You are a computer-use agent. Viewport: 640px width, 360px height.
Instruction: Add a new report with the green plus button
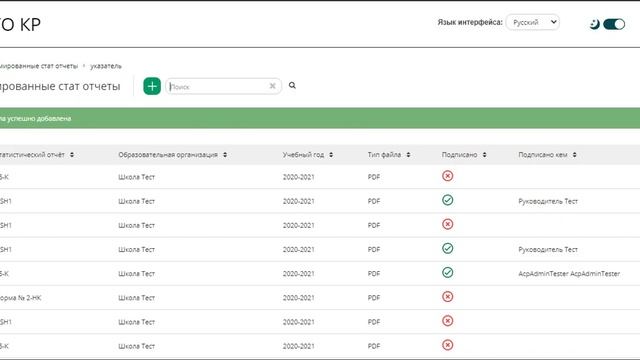coord(152,86)
